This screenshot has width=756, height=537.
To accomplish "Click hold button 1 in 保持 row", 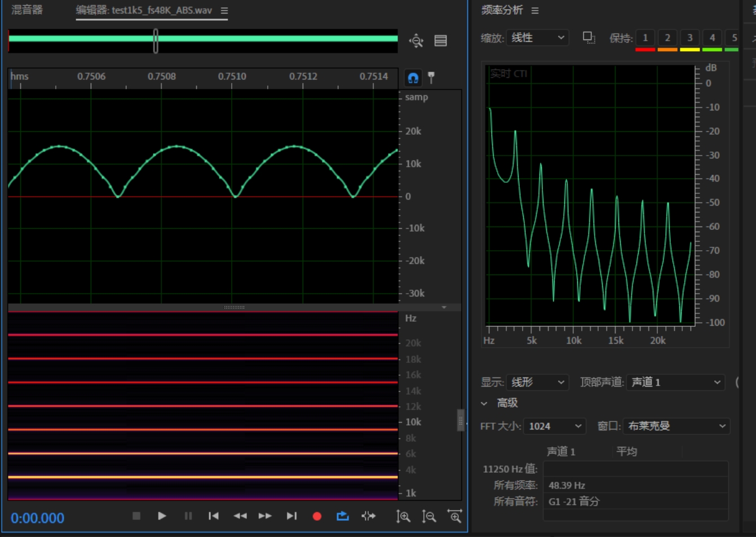I will pos(645,38).
